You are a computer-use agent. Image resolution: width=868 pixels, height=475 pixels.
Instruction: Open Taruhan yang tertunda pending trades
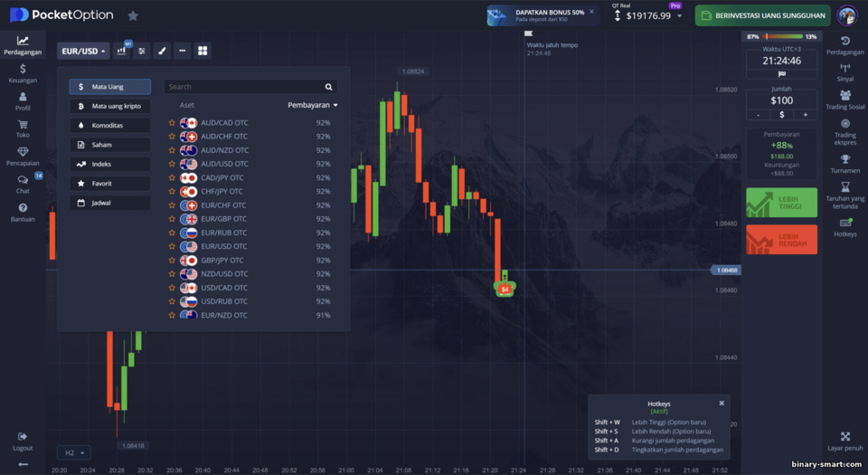pyautogui.click(x=844, y=195)
